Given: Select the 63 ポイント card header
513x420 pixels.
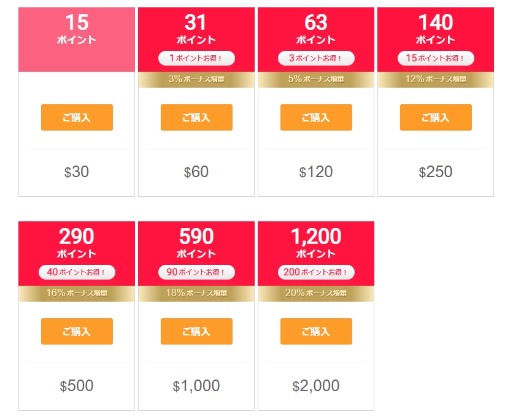Looking at the screenshot, I should tap(316, 29).
